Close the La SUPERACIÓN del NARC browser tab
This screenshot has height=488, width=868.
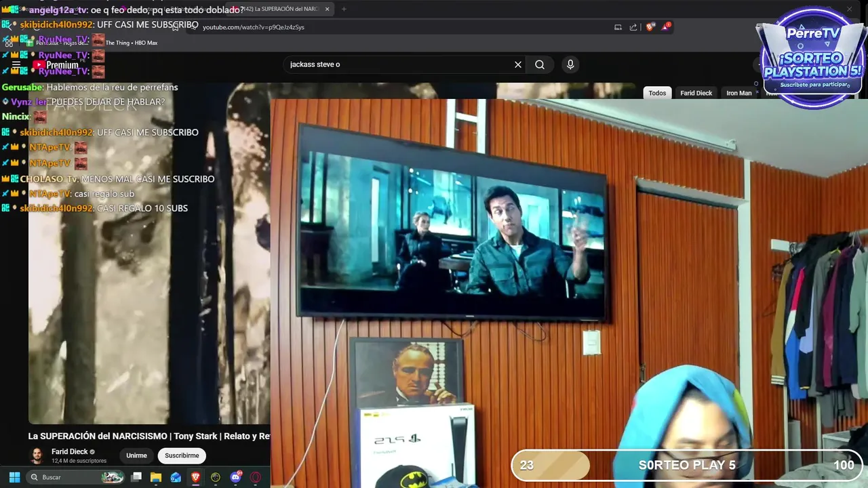coord(327,9)
